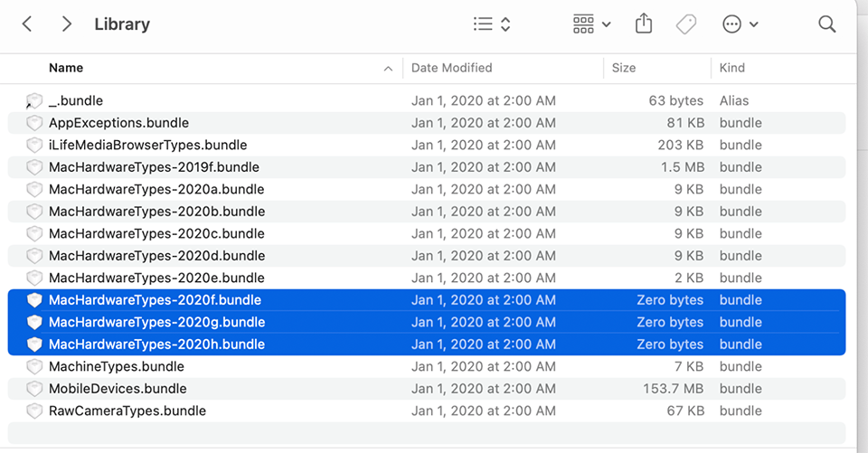
Task: Click Zero bytes in the 2020h row
Action: tap(670, 344)
